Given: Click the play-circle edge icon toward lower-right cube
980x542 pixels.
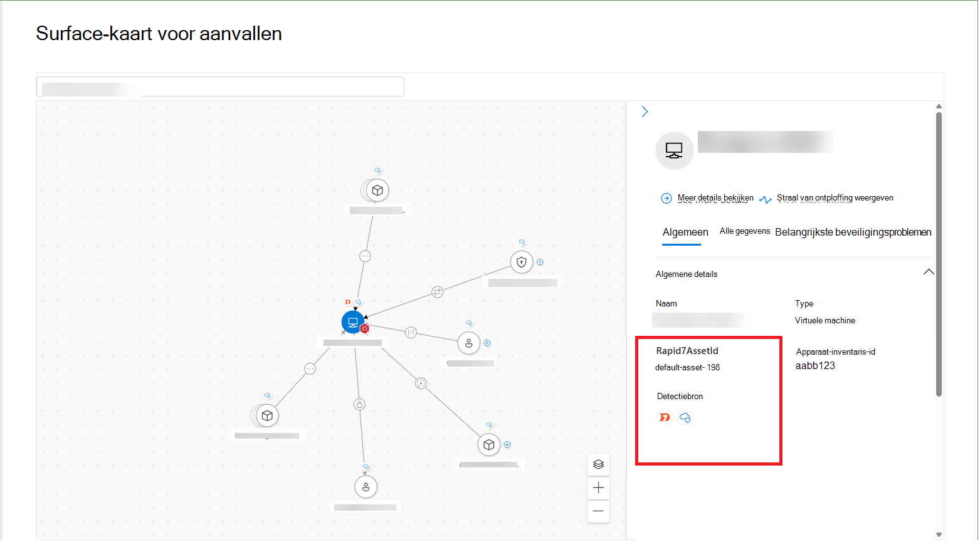Looking at the screenshot, I should (x=421, y=383).
